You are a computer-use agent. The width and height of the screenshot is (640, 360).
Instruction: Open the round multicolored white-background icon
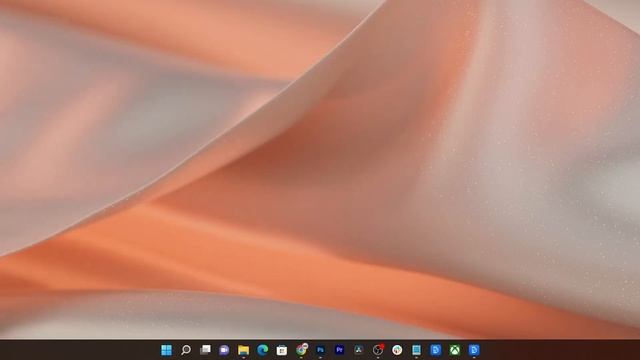pyautogui.click(x=397, y=350)
